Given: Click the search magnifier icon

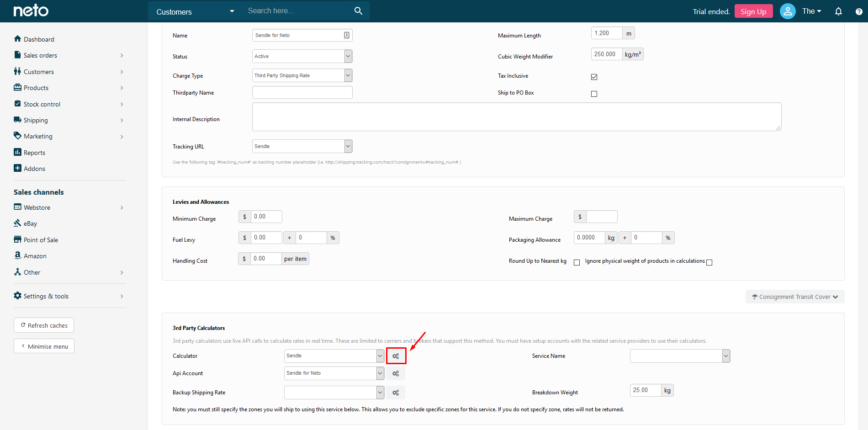Looking at the screenshot, I should [358, 11].
